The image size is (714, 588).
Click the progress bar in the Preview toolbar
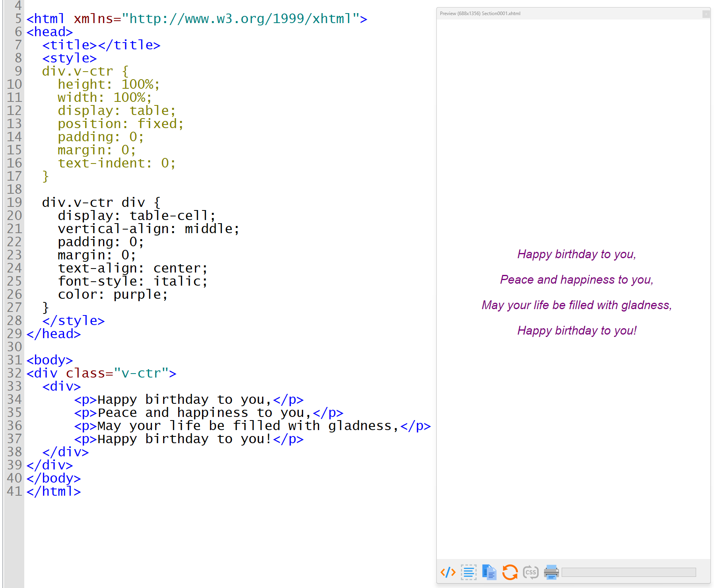(629, 572)
